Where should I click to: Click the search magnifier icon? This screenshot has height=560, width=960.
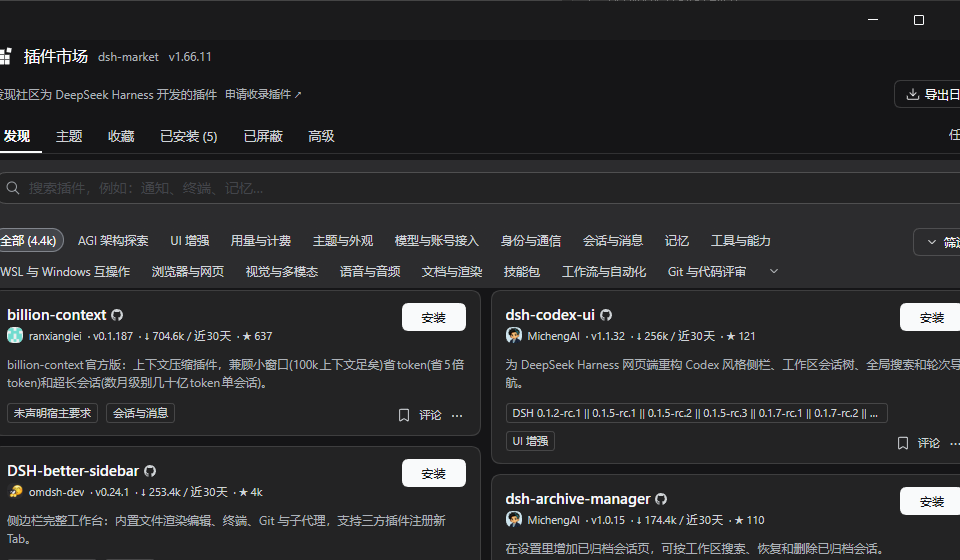coord(13,188)
